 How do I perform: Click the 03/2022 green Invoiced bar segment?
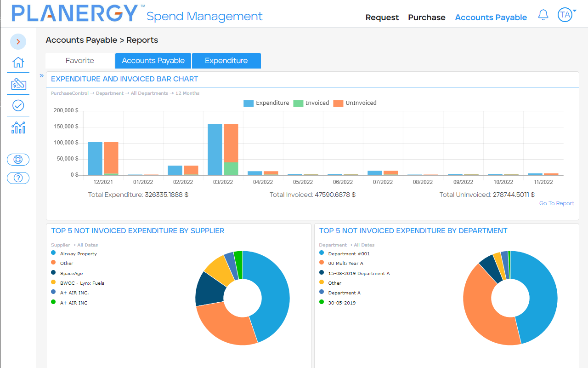click(231, 169)
